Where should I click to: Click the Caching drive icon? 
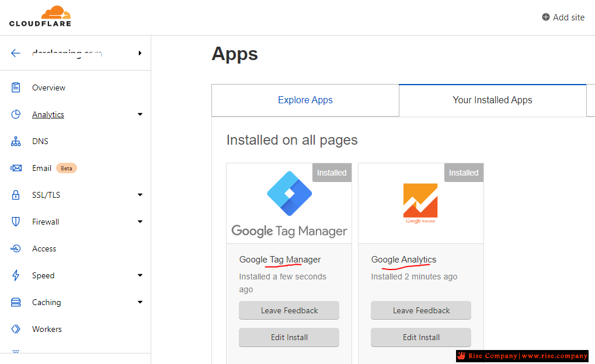16,302
